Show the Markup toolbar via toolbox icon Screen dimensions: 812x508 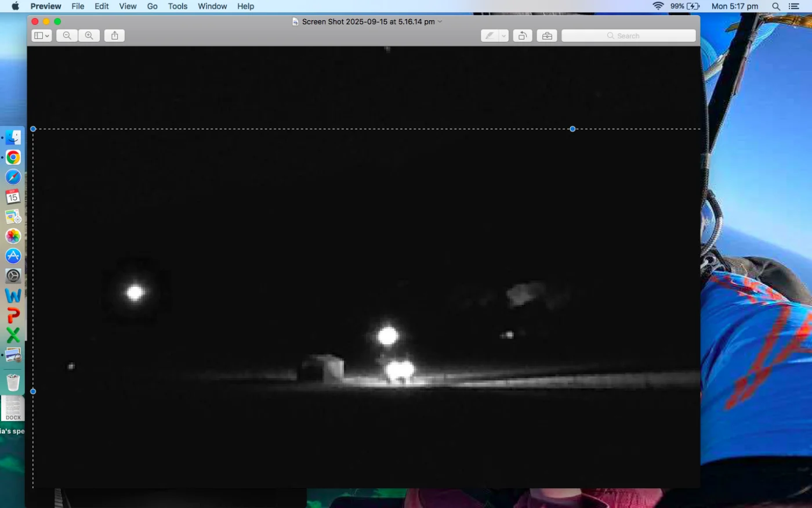point(547,35)
